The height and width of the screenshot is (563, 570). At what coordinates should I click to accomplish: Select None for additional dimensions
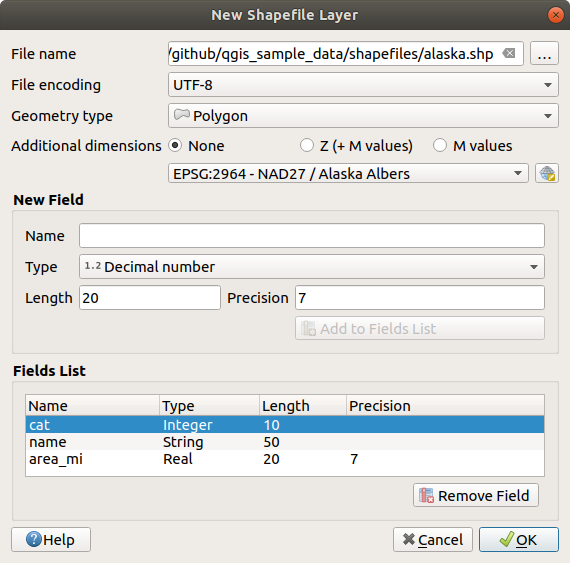point(175,146)
